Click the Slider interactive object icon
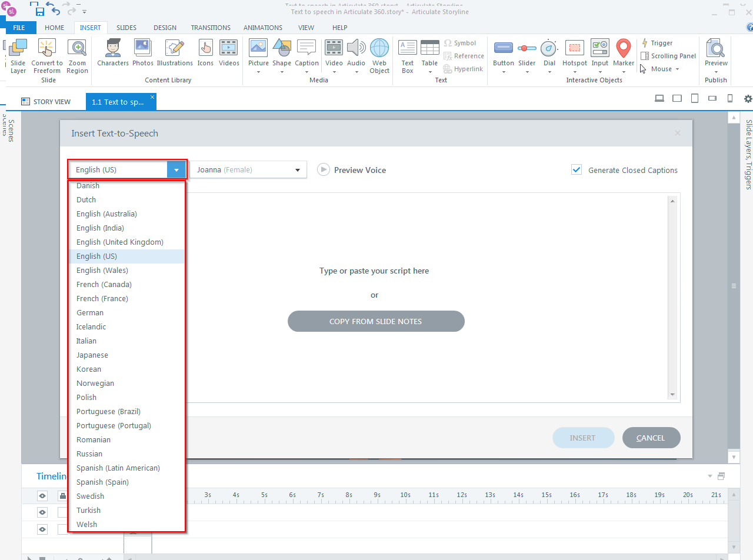The image size is (753, 560). 527,48
